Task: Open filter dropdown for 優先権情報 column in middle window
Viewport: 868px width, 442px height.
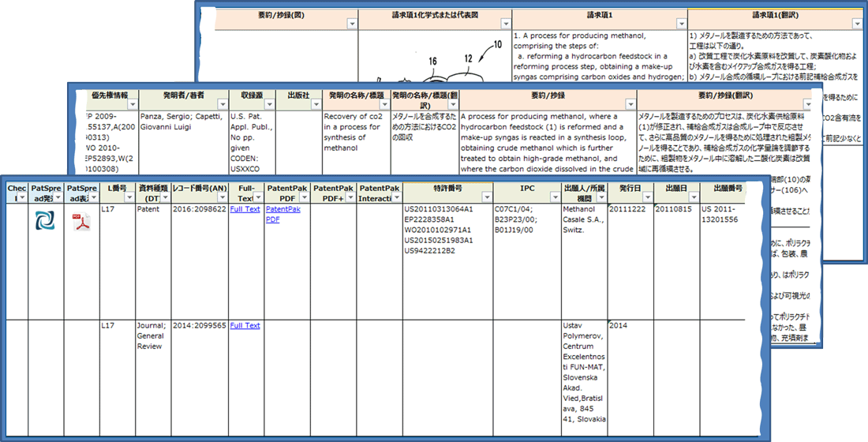Action: (132, 105)
